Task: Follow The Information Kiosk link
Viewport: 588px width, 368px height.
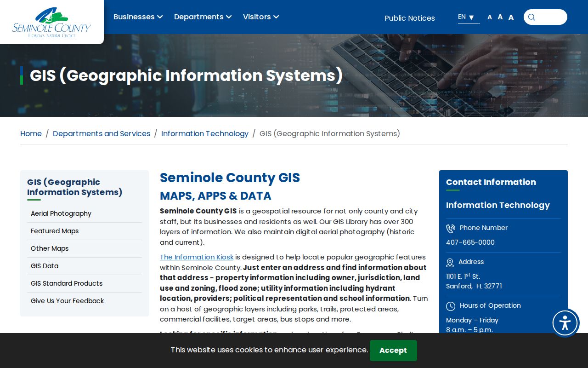Action: pyautogui.click(x=197, y=257)
